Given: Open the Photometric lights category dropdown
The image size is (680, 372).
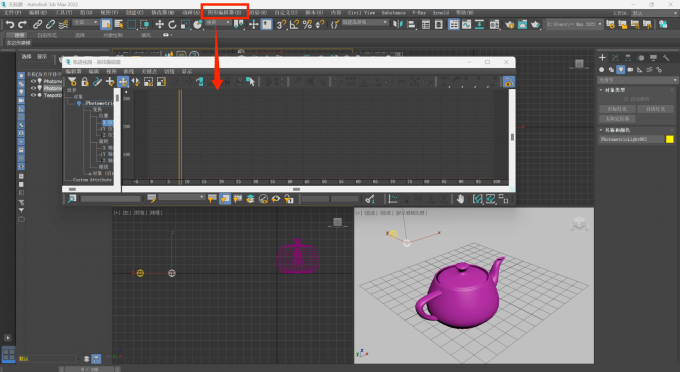Looking at the screenshot, I should [x=638, y=80].
